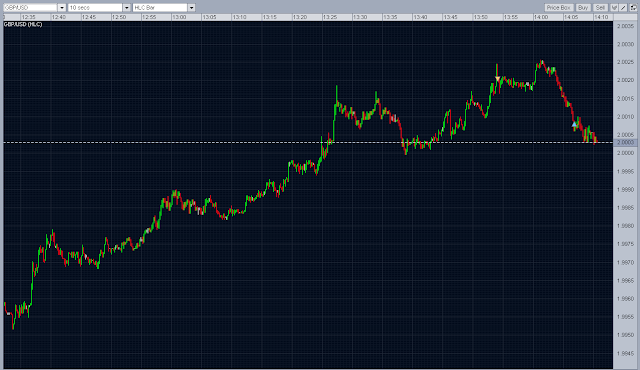Click the chart window layout icon
This screenshot has height=370, width=640.
[x=633, y=8]
